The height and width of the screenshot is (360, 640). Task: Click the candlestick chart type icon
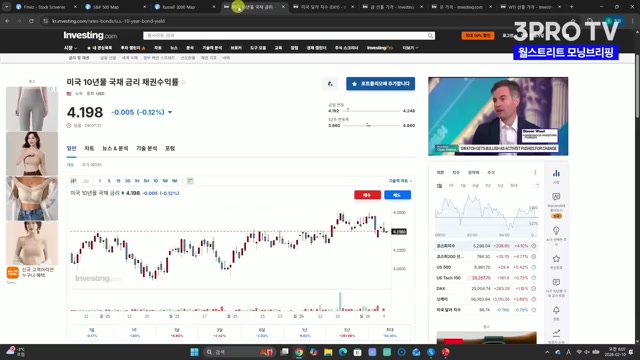pos(73,181)
